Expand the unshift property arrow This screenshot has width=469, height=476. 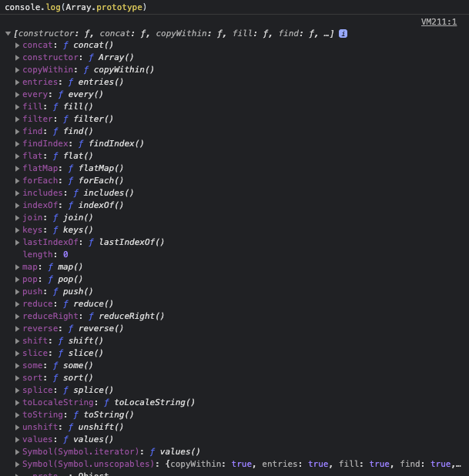coord(17,427)
